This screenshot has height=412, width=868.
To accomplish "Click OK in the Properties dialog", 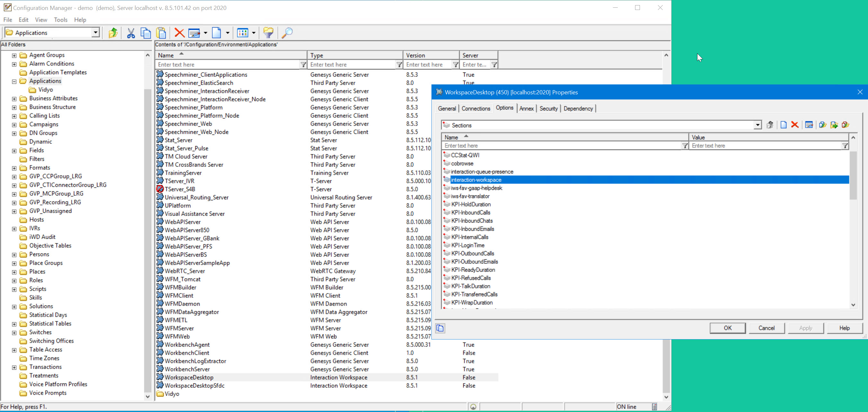I will [728, 328].
